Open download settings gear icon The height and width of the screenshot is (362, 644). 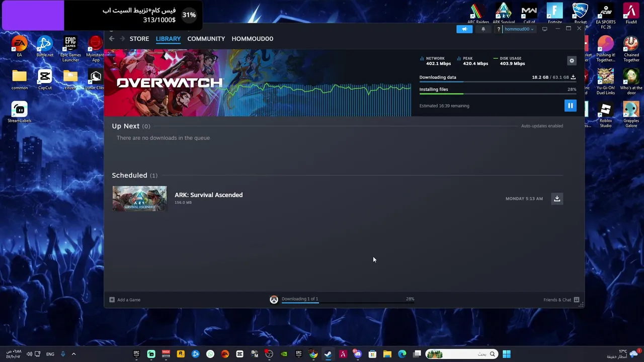[x=572, y=61]
